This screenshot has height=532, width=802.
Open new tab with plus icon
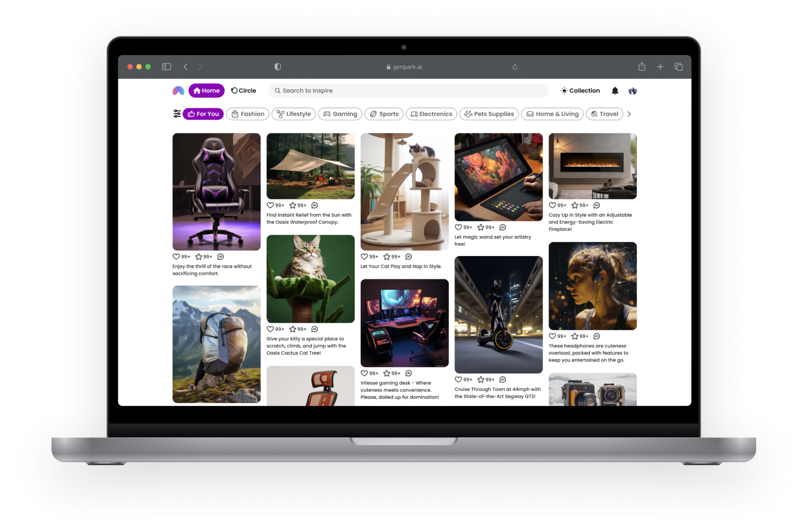point(660,67)
